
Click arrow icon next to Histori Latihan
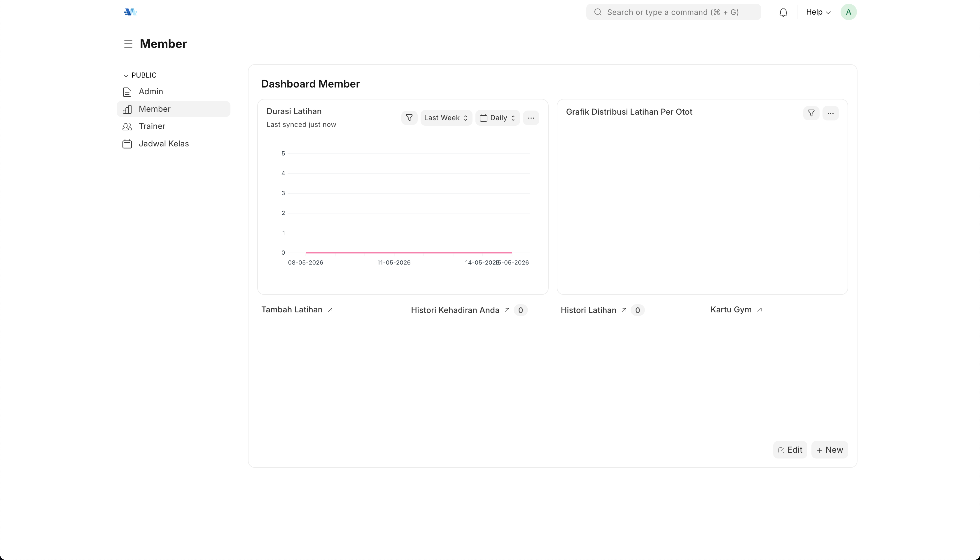point(624,310)
